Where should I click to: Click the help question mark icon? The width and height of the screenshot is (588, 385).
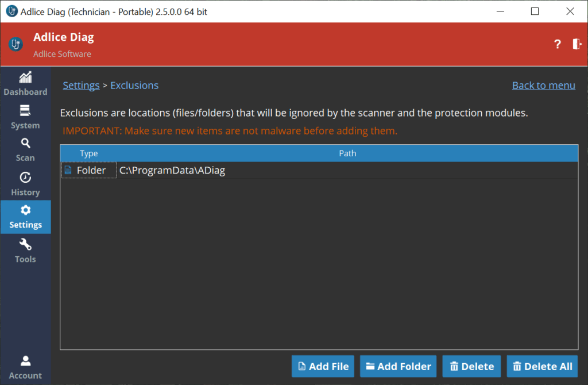click(x=557, y=44)
